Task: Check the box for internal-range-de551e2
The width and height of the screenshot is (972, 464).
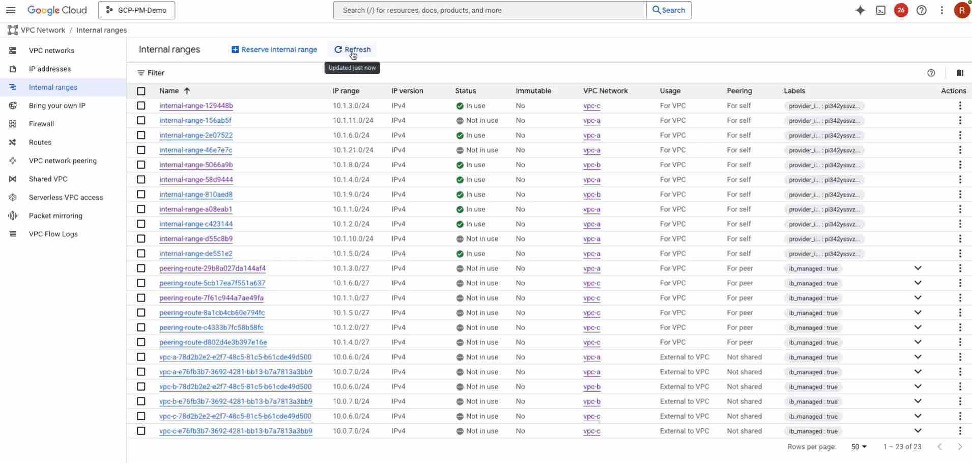Action: (141, 254)
